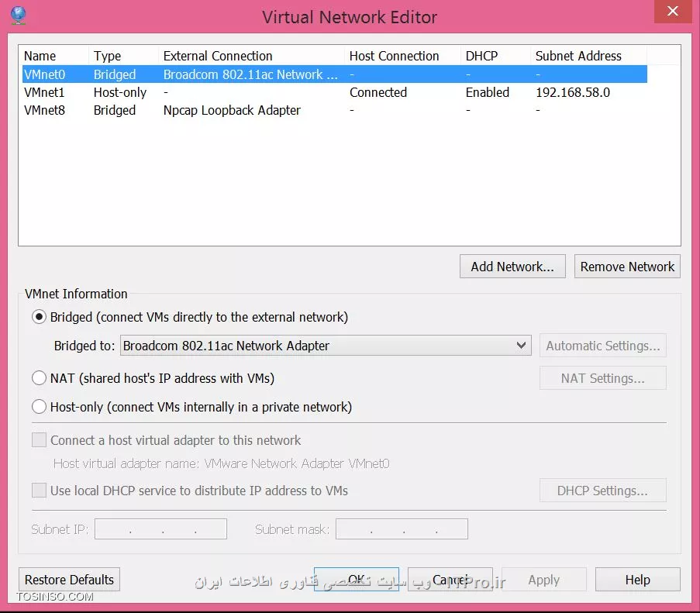Click the DHCP column header
This screenshot has height=613, width=700.
495,56
